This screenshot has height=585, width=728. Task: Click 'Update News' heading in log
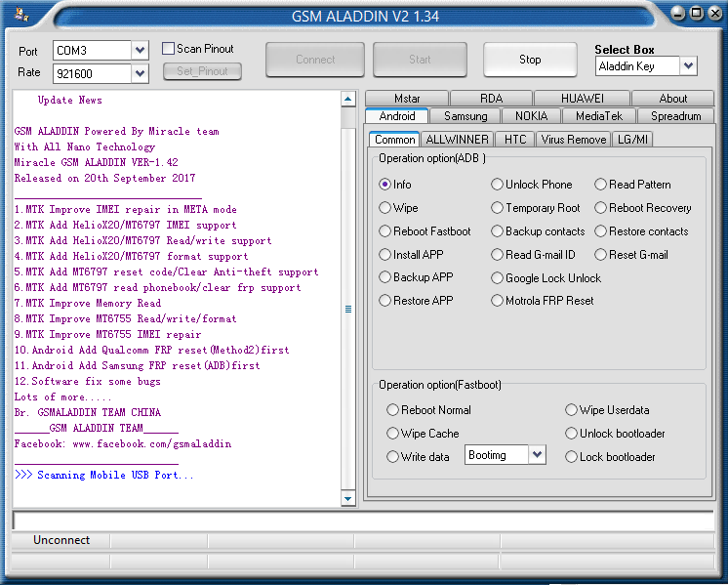[69, 100]
